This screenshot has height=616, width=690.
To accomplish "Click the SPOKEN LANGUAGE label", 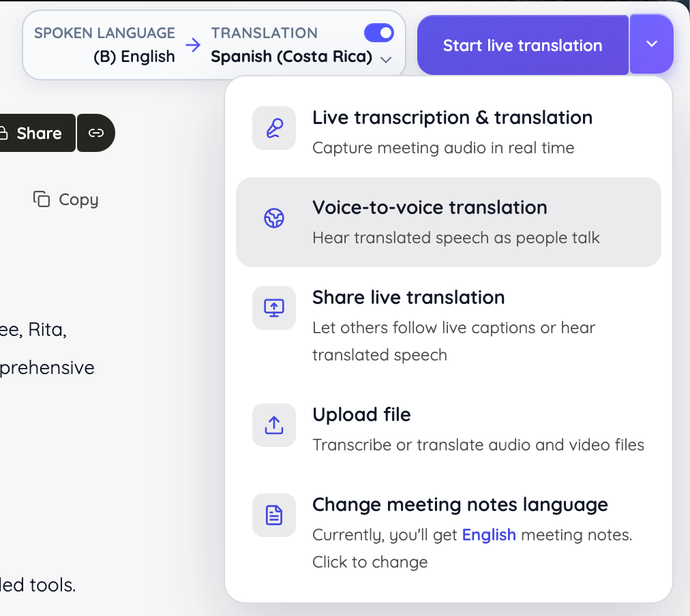I will (x=105, y=33).
